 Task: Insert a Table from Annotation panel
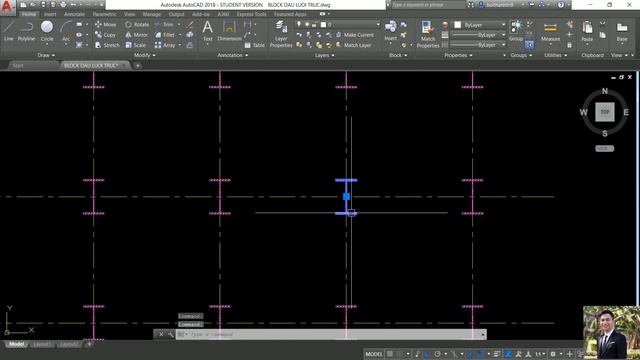click(254, 45)
